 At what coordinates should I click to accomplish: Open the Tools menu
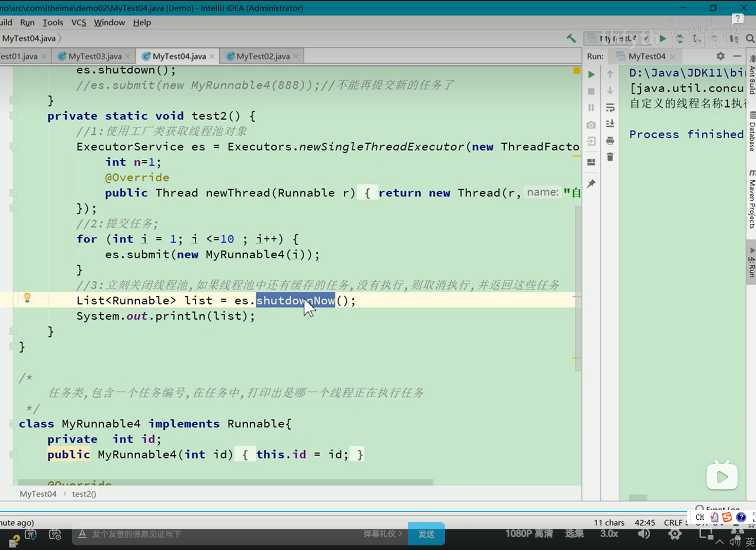(52, 23)
